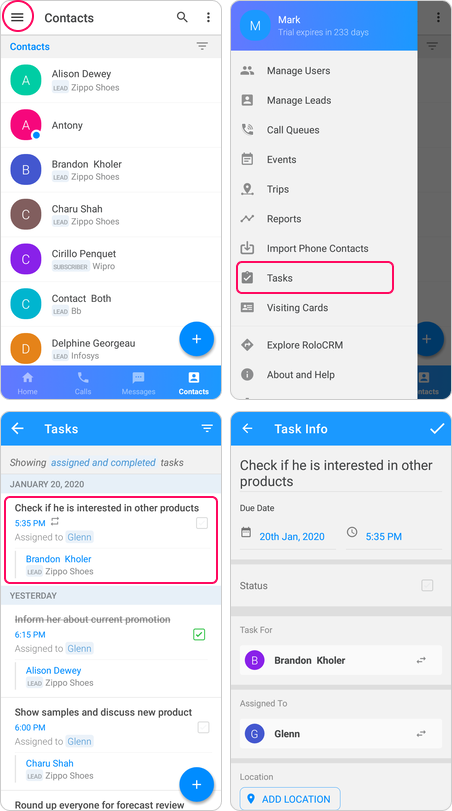Click the blue plus button on Contacts
The width and height of the screenshot is (452, 811).
click(x=197, y=339)
